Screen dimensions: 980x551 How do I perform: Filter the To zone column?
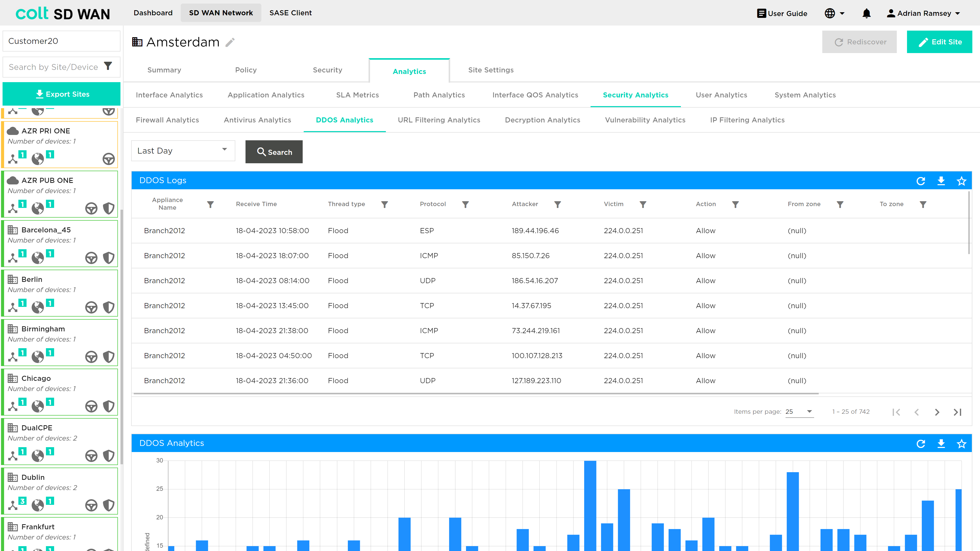point(923,204)
